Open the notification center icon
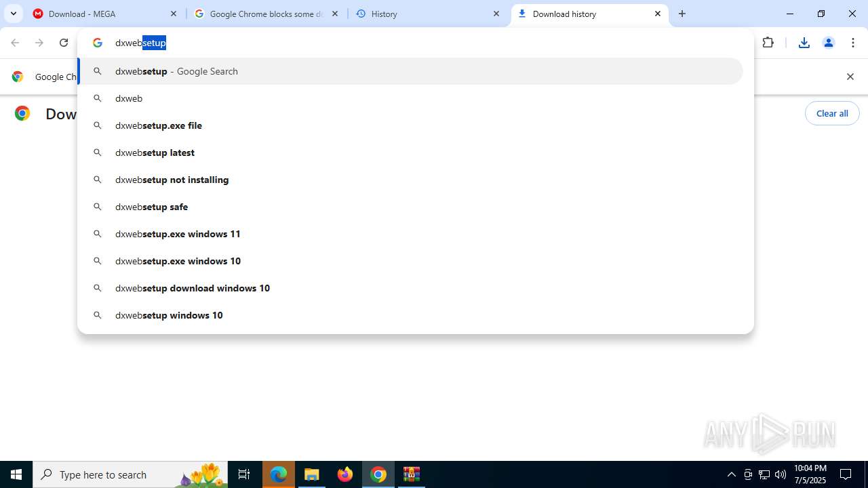 click(x=846, y=474)
